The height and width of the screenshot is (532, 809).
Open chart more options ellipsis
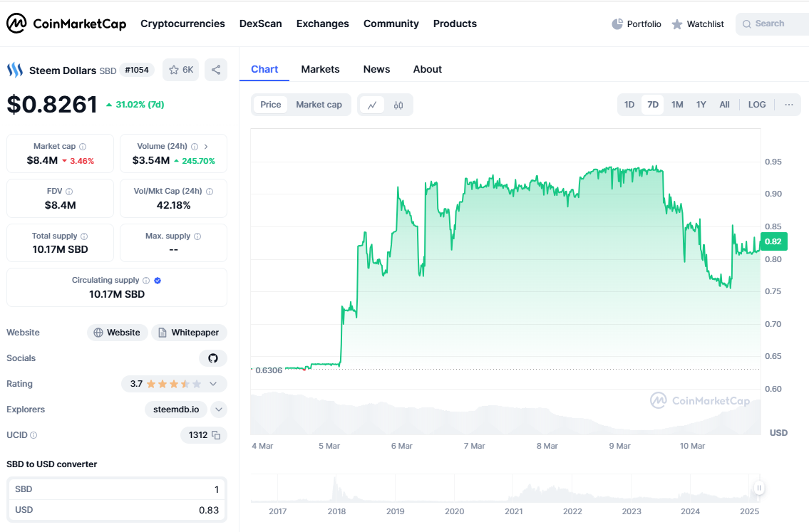pos(789,105)
